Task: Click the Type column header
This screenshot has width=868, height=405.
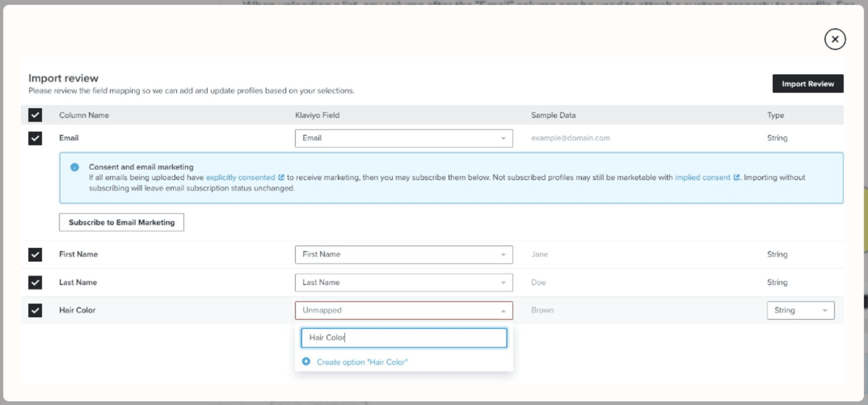Action: tap(776, 115)
